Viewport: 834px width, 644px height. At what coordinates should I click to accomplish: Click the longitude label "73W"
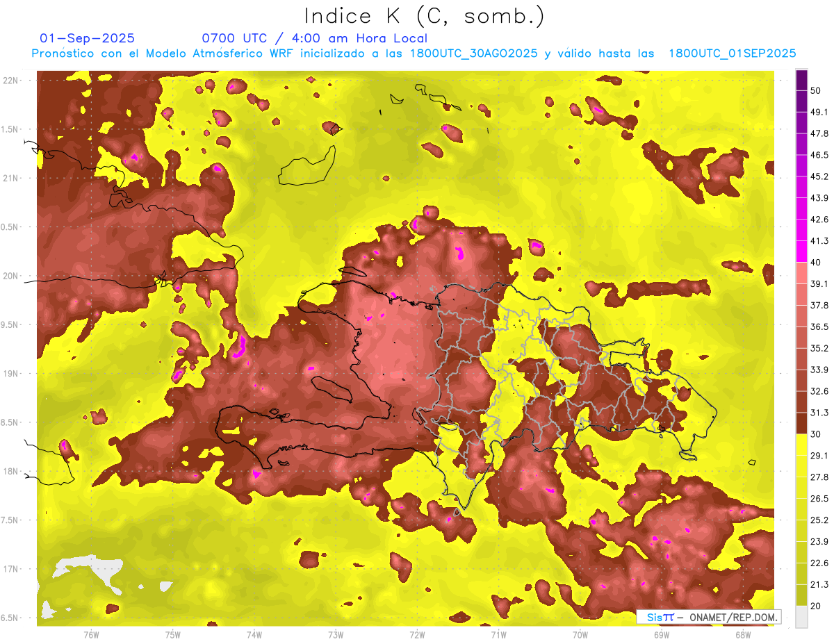coord(336,634)
